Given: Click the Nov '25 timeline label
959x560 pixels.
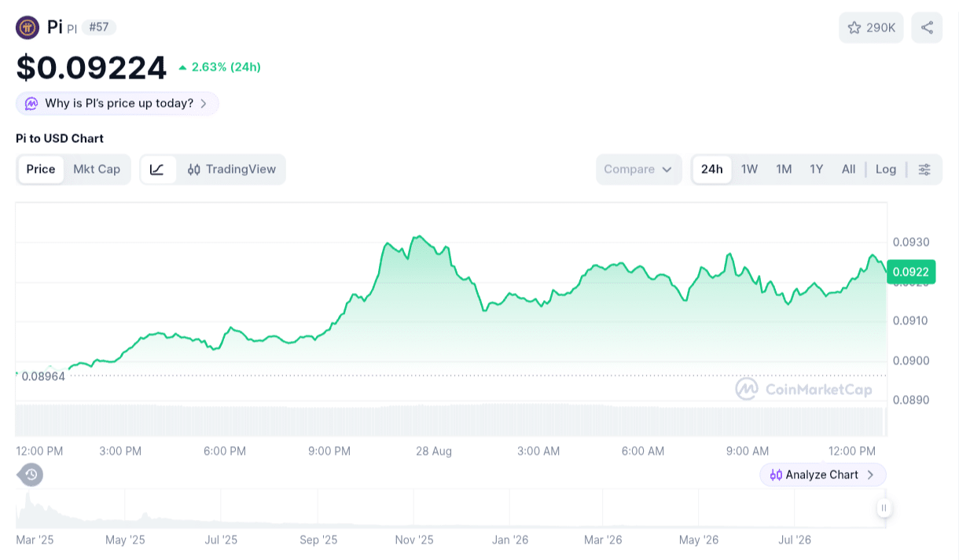Looking at the screenshot, I should pyautogui.click(x=414, y=540).
